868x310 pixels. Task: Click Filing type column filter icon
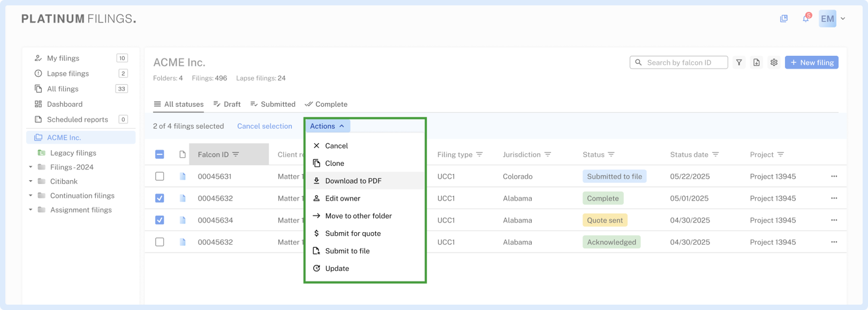coord(479,154)
